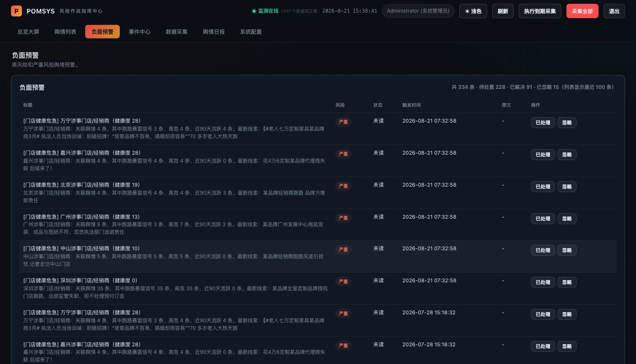This screenshot has height=364, width=636.
Task: Click the orange POMSYS logo icon
Action: [x=16, y=11]
